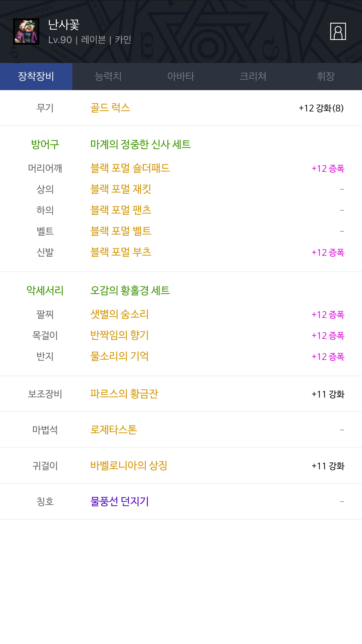362x644 pixels.
Task: View bracelet 샛별의 숨소리 details
Action: [x=120, y=314]
